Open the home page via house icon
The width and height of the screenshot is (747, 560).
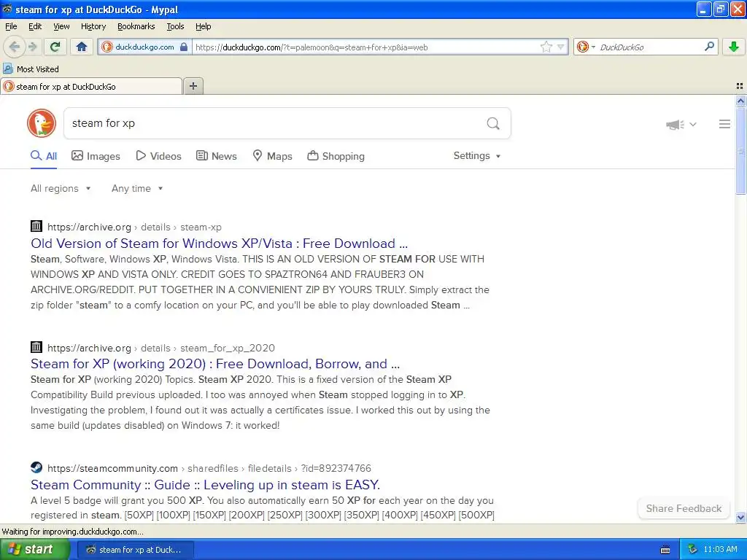tap(82, 47)
